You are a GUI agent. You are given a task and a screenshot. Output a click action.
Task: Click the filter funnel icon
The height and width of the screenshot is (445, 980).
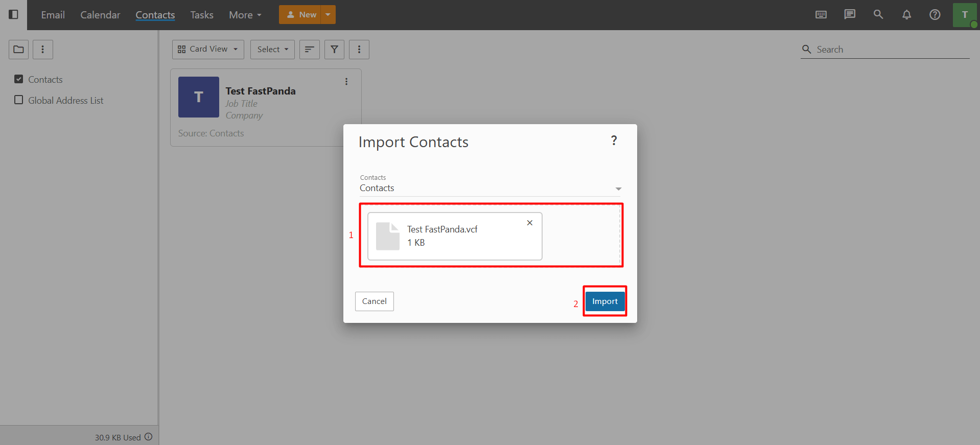tap(334, 50)
